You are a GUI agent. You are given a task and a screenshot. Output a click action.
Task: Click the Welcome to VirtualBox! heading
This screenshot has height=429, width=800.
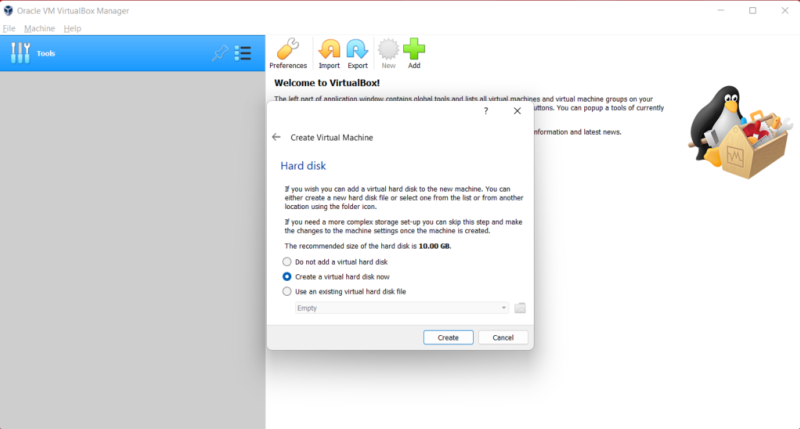327,83
